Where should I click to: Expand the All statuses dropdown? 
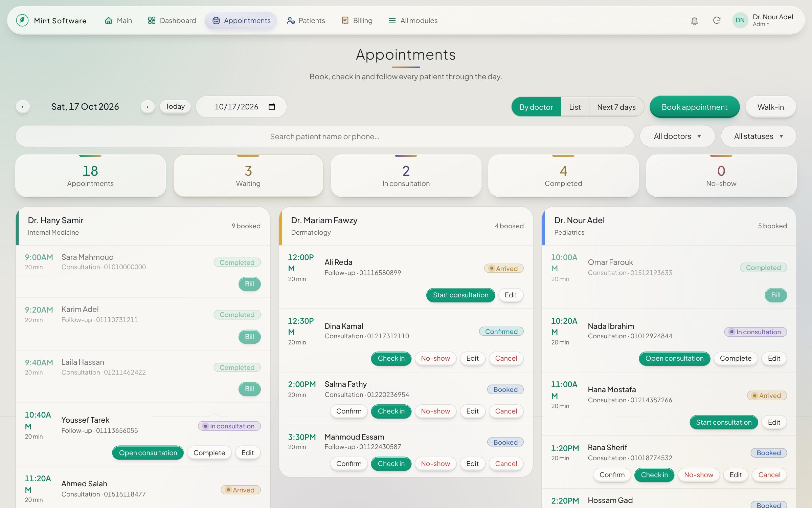tap(759, 136)
